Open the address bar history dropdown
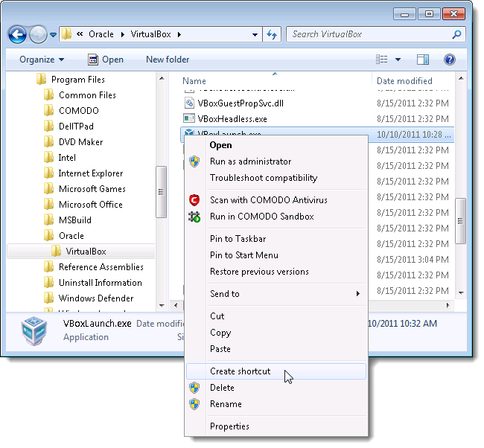This screenshot has width=484, height=448. 255,34
